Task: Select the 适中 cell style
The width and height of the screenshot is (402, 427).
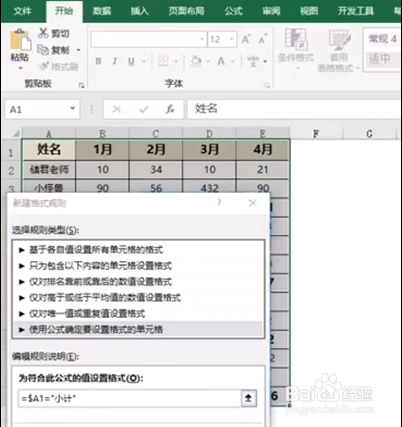Action: tap(382, 59)
